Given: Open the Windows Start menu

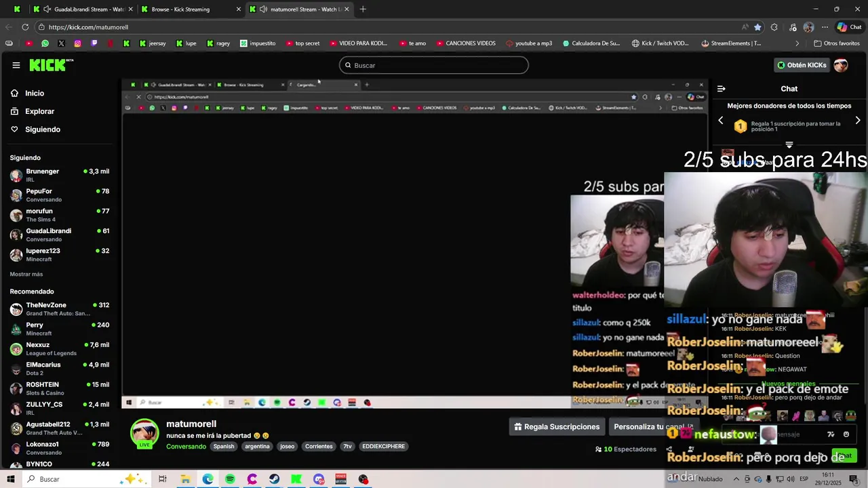Looking at the screenshot, I should (10, 479).
